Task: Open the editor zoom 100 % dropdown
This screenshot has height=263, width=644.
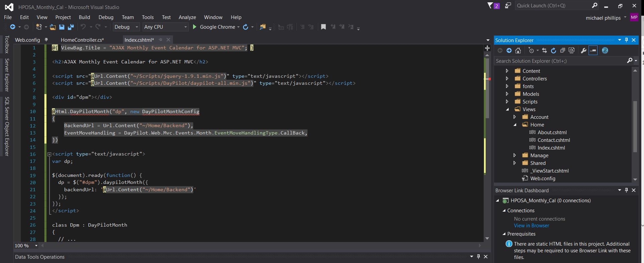Action: pos(36,246)
